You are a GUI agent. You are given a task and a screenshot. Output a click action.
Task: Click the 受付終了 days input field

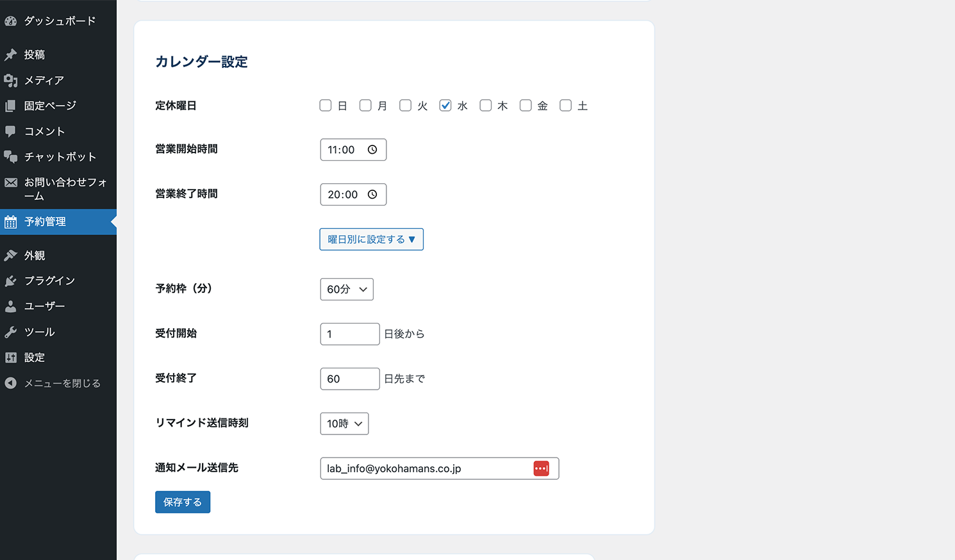coord(349,379)
